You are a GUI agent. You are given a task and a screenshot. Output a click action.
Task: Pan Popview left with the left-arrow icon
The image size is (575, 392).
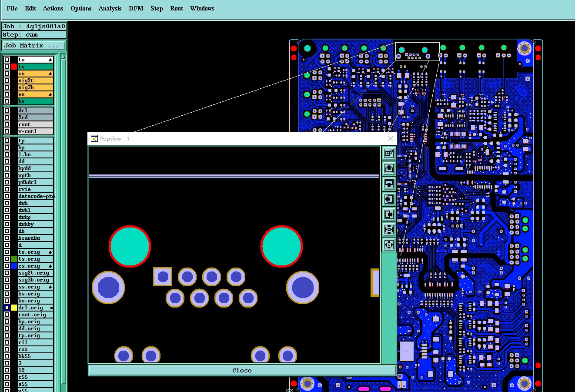click(x=389, y=199)
